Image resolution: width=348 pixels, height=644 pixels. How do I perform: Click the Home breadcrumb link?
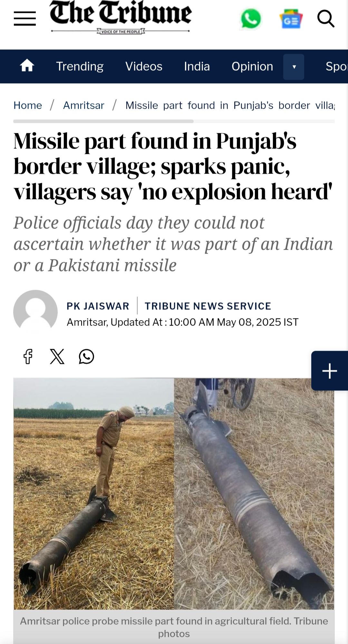click(x=28, y=105)
